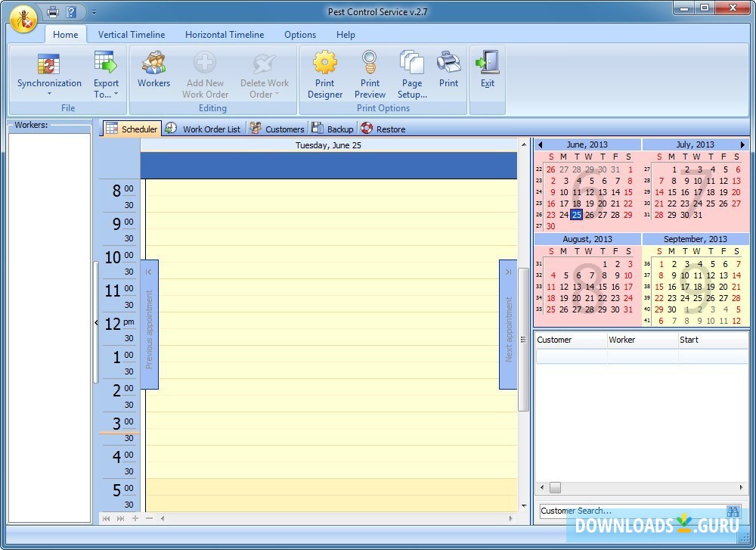Image resolution: width=756 pixels, height=550 pixels.
Task: Click the customer list horizontal scrollbar thumb
Action: click(556, 488)
